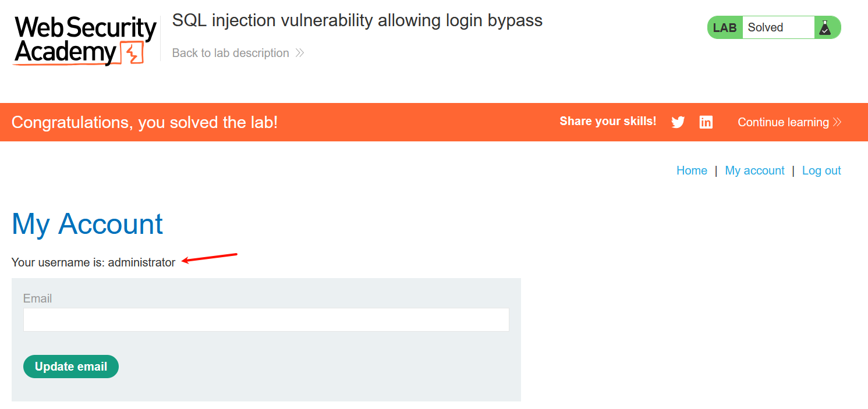Click the administrator username text
This screenshot has width=868, height=409.
[x=141, y=262]
